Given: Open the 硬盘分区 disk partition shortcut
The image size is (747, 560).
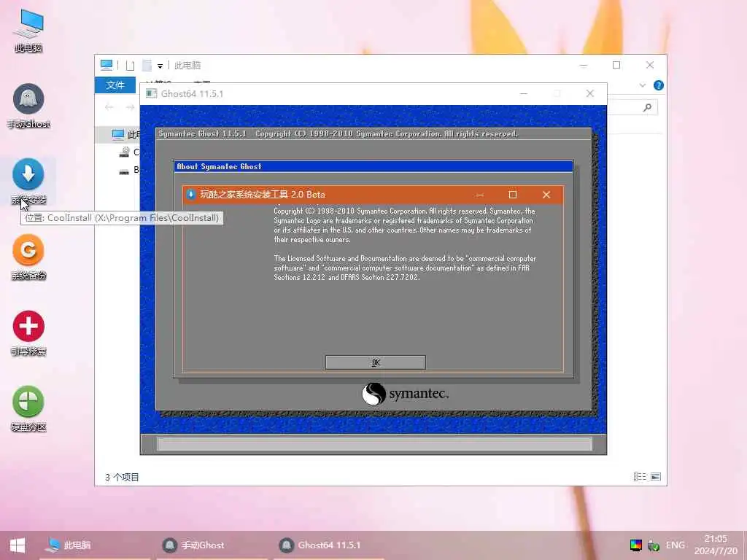Looking at the screenshot, I should pos(28,408).
